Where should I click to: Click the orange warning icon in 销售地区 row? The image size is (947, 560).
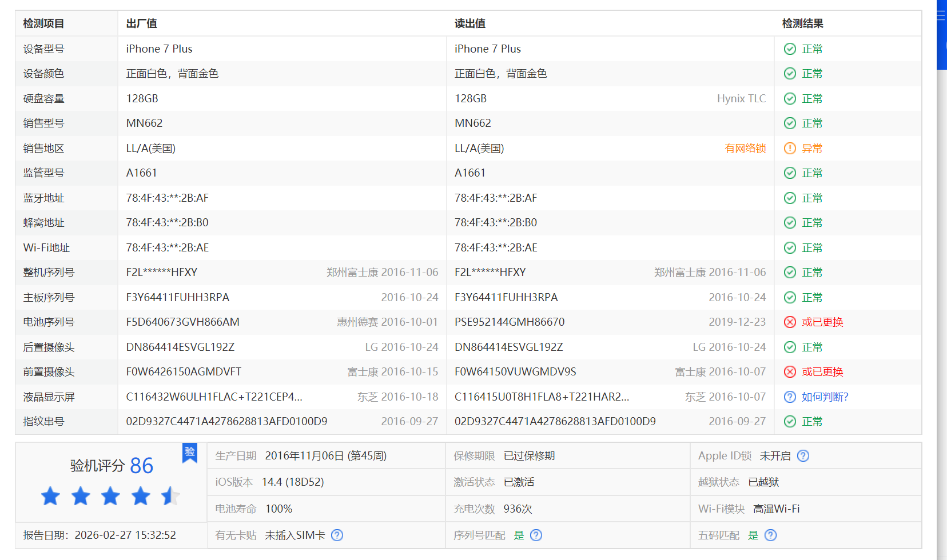coord(790,149)
